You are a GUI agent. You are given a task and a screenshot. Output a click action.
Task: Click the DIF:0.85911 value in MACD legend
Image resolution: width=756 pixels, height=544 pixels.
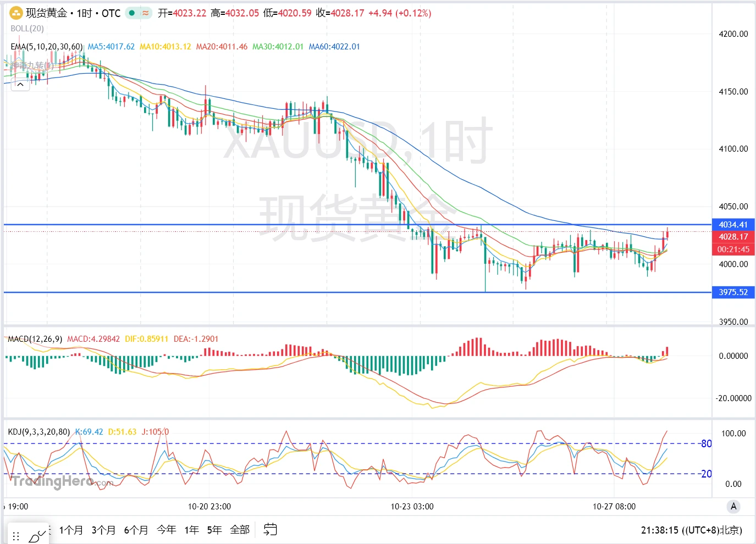point(146,339)
